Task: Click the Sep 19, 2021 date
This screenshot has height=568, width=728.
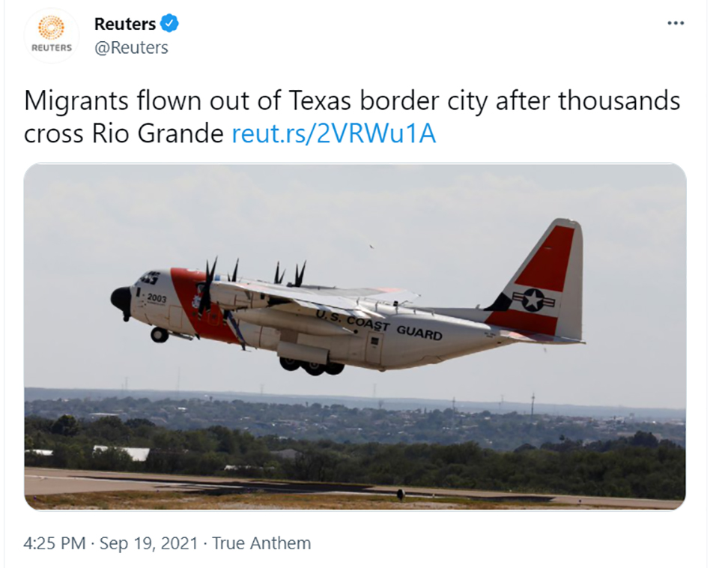Action: click(x=148, y=543)
